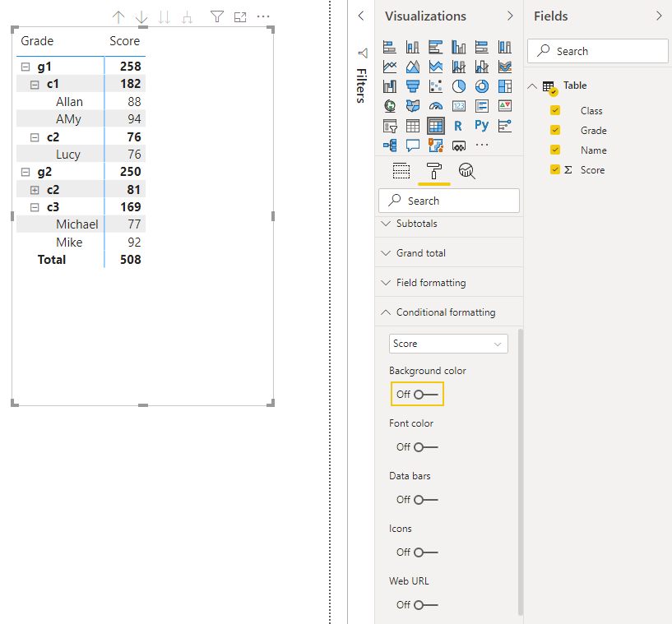Select the stacked bar chart visual
This screenshot has width=672, height=624.
(390, 47)
